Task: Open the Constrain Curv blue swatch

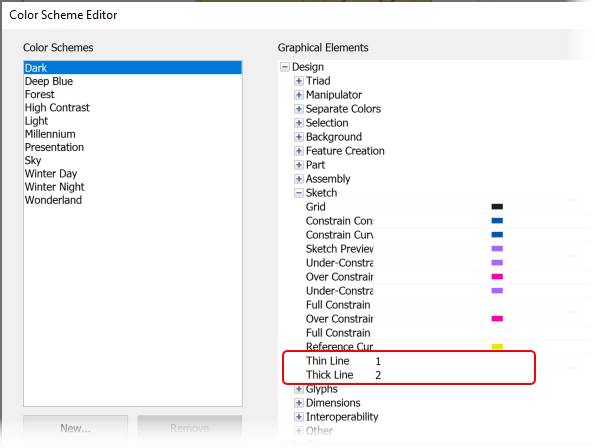Action: [497, 235]
